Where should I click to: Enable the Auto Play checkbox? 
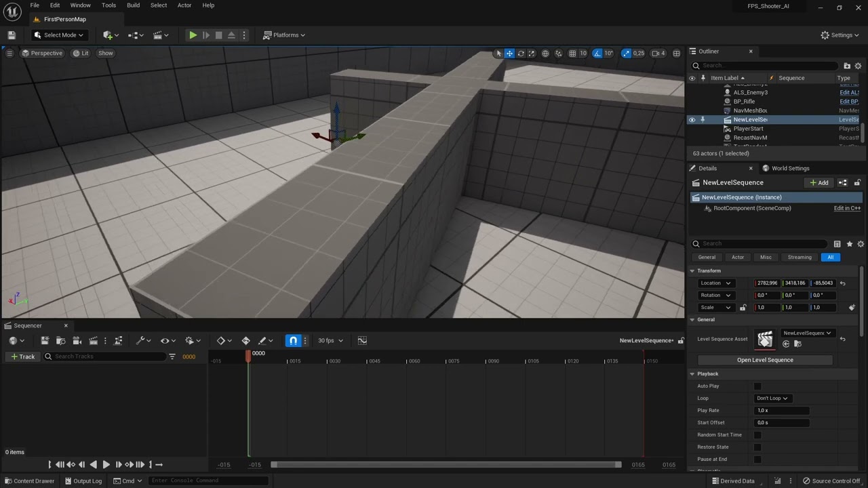pos(757,386)
